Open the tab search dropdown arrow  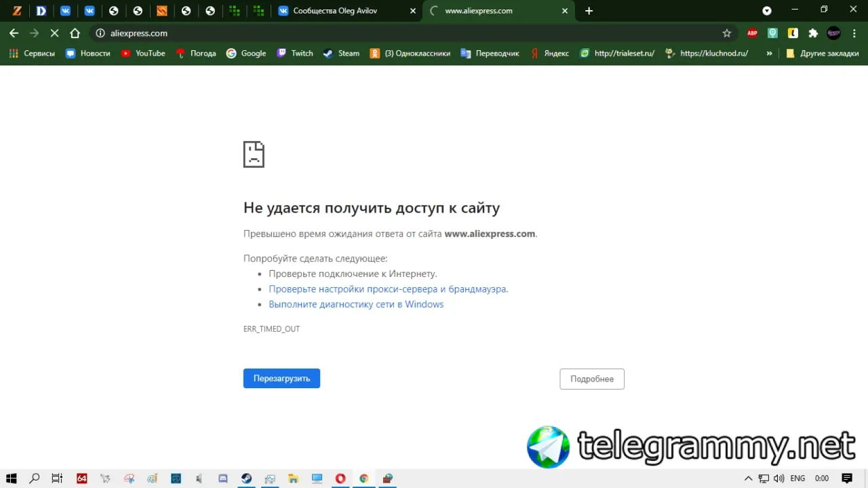[x=767, y=11]
